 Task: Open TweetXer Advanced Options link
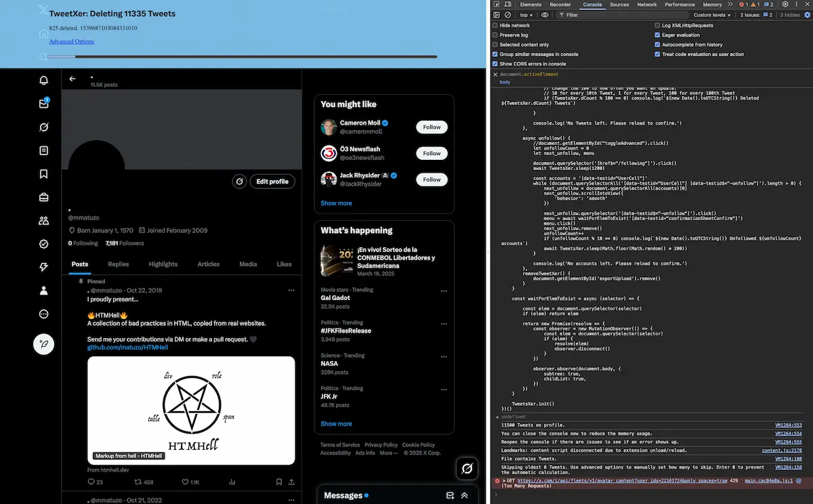[x=72, y=41]
